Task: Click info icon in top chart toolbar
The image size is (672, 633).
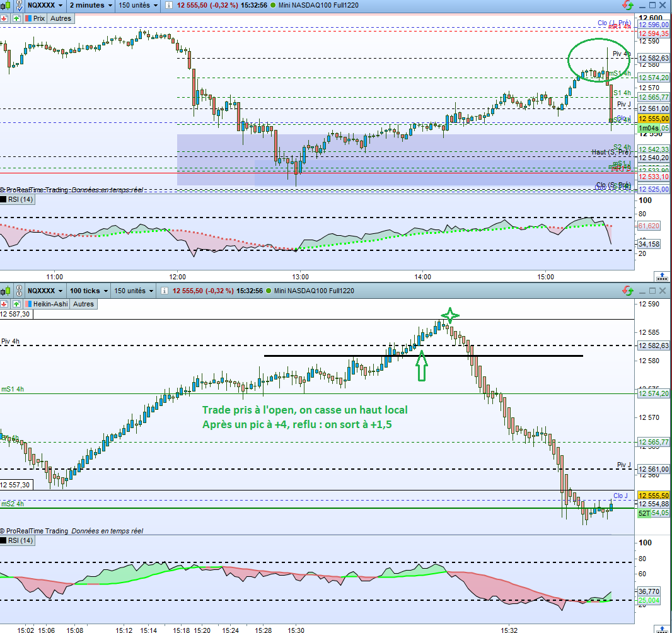Action: point(169,6)
